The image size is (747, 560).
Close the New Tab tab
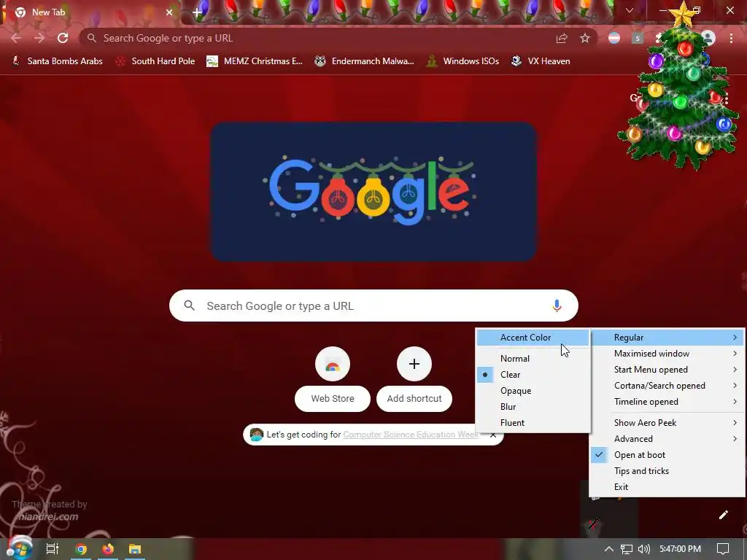[x=169, y=12]
